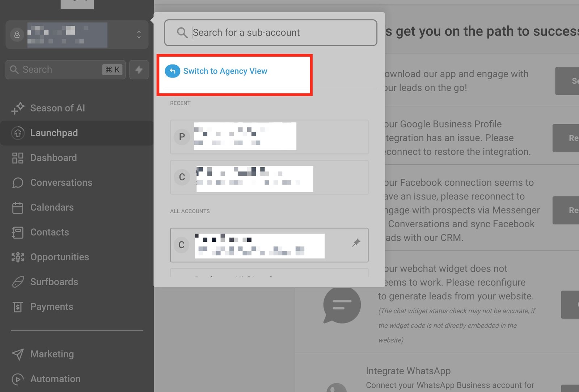Click the Calendars icon in sidebar

(x=18, y=208)
